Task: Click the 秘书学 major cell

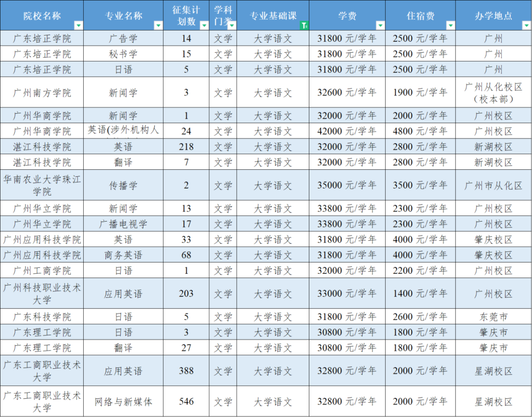Action: [124, 54]
